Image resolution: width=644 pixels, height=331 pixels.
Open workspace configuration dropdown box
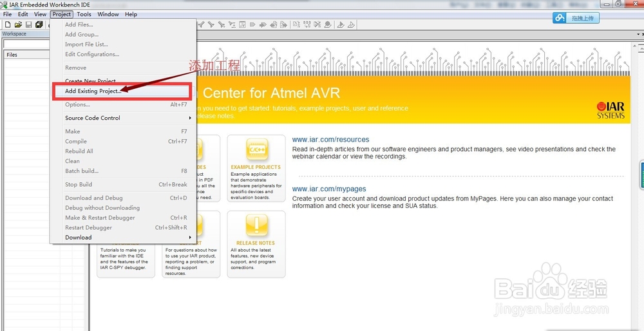[x=26, y=44]
